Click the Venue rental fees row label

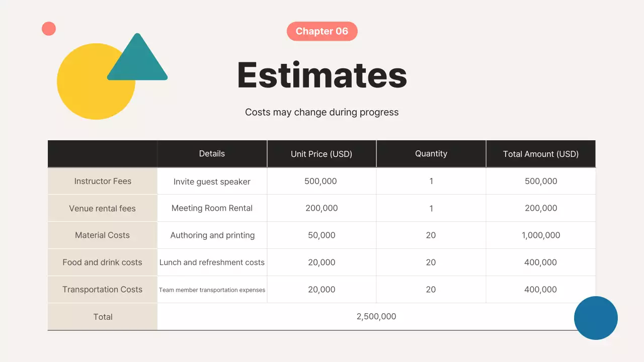103,208
